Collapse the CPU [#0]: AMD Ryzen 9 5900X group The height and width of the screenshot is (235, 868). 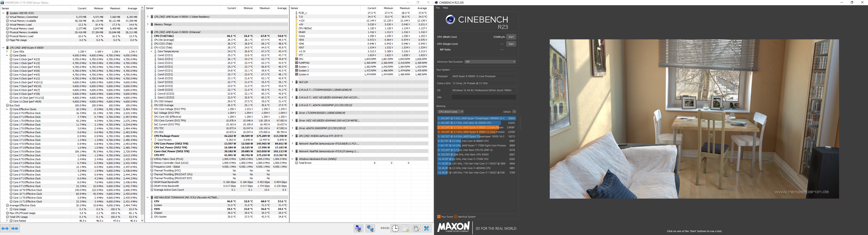coord(3,48)
